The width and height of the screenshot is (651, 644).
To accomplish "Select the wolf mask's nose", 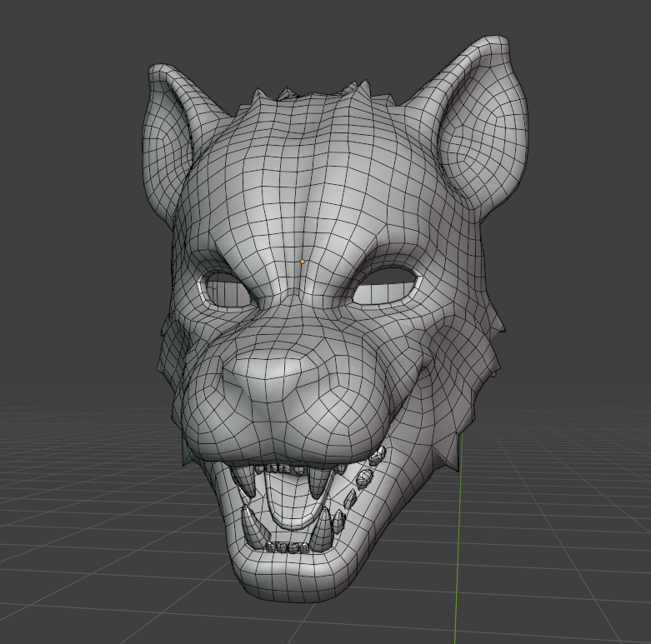I will tap(271, 374).
